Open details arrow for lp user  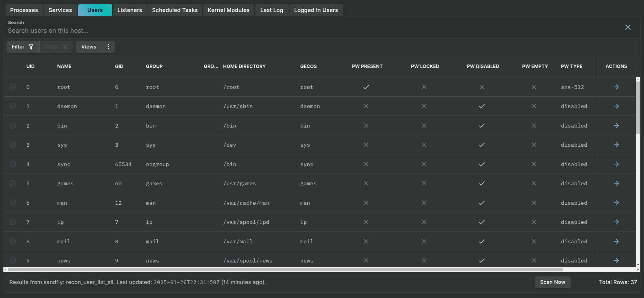pos(616,222)
